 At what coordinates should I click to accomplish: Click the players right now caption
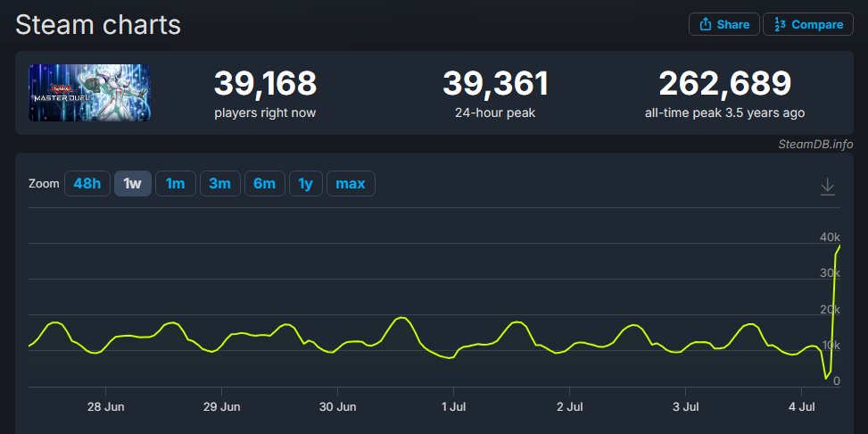(x=265, y=113)
